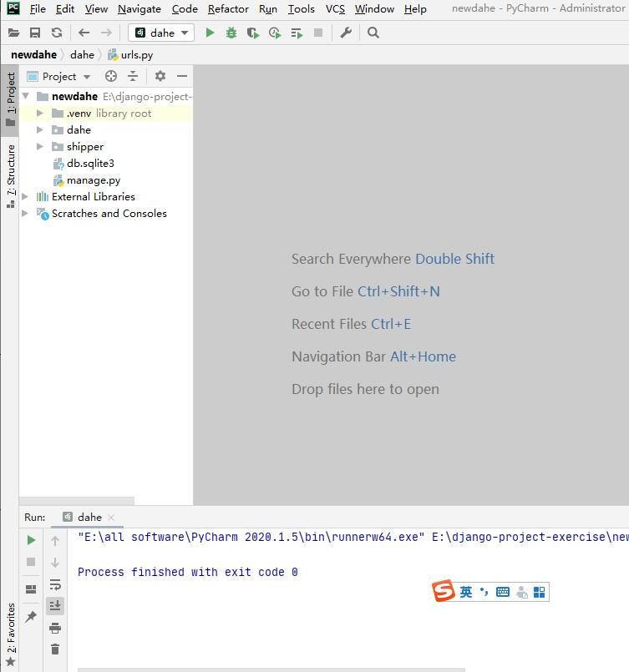Click the concurrency diagram run icon

click(297, 33)
